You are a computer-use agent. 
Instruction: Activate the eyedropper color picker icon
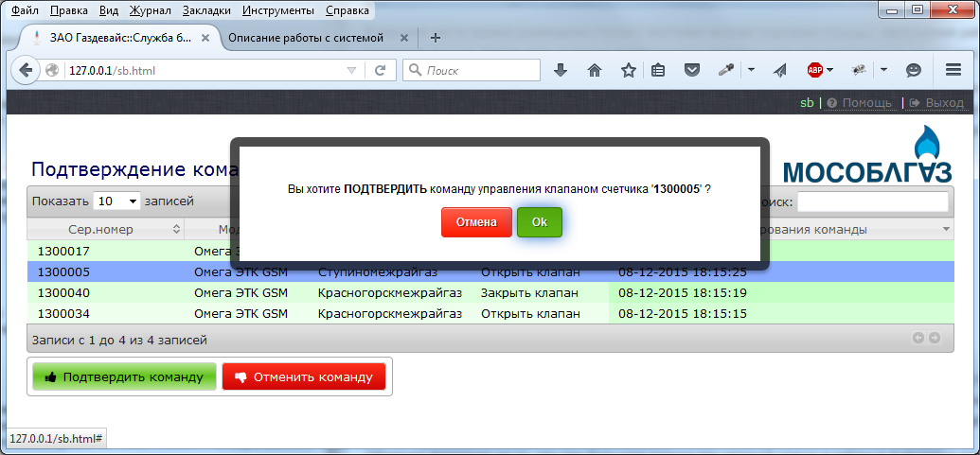(726, 70)
